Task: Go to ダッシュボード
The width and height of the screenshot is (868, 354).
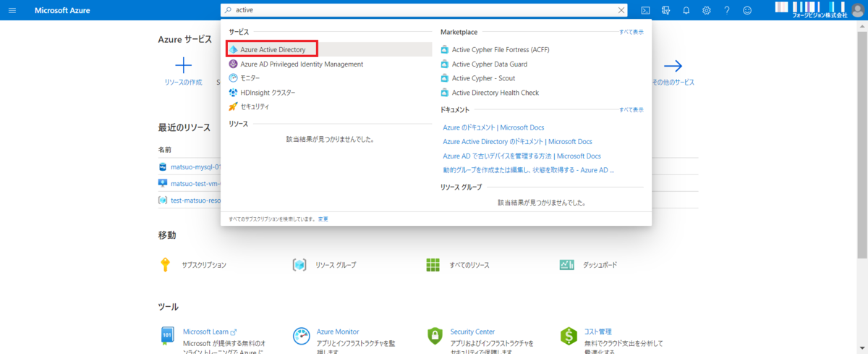Action: [x=600, y=265]
